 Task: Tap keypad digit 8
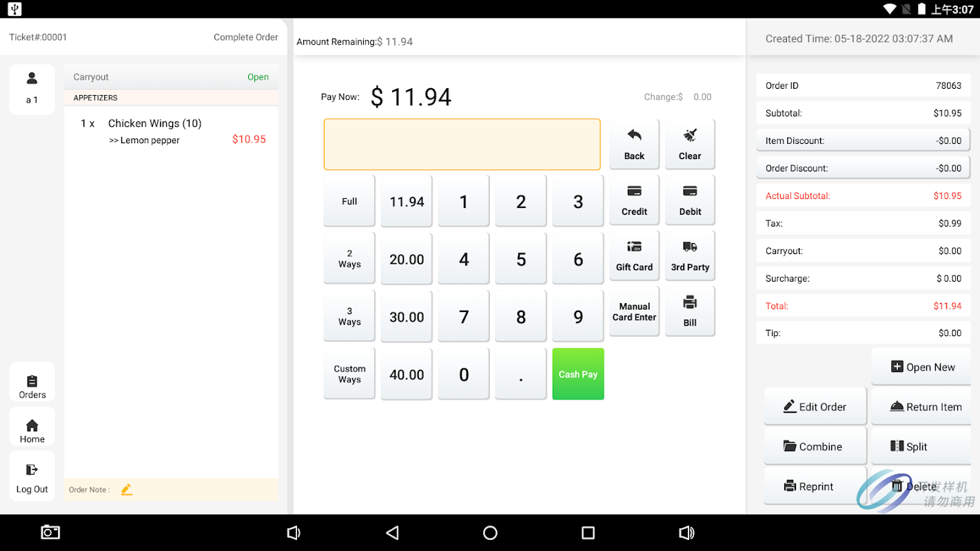click(x=521, y=317)
